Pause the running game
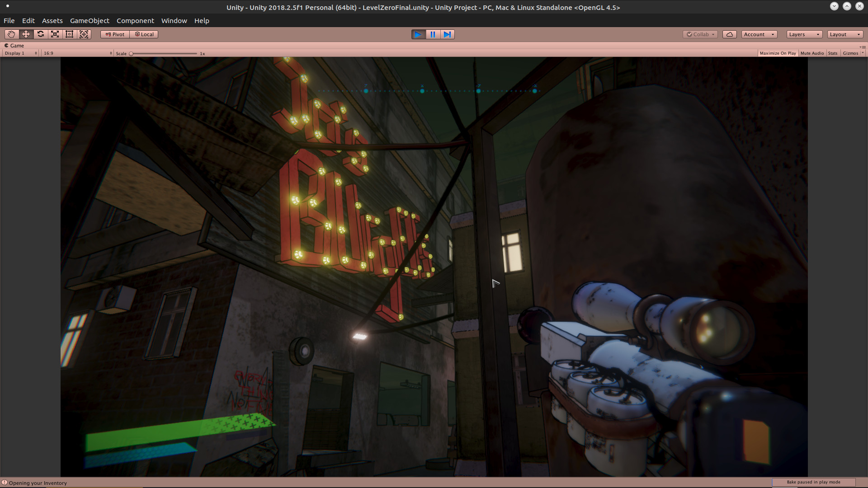This screenshot has height=488, width=868. pyautogui.click(x=433, y=34)
